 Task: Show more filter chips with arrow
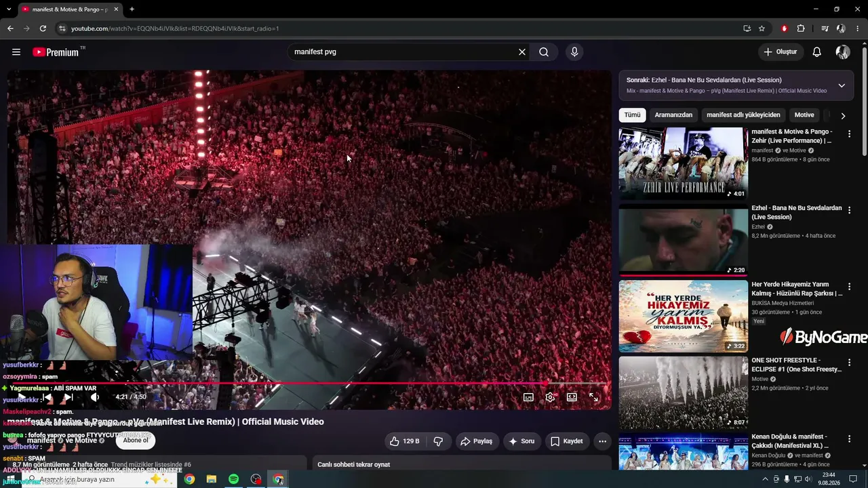843,116
